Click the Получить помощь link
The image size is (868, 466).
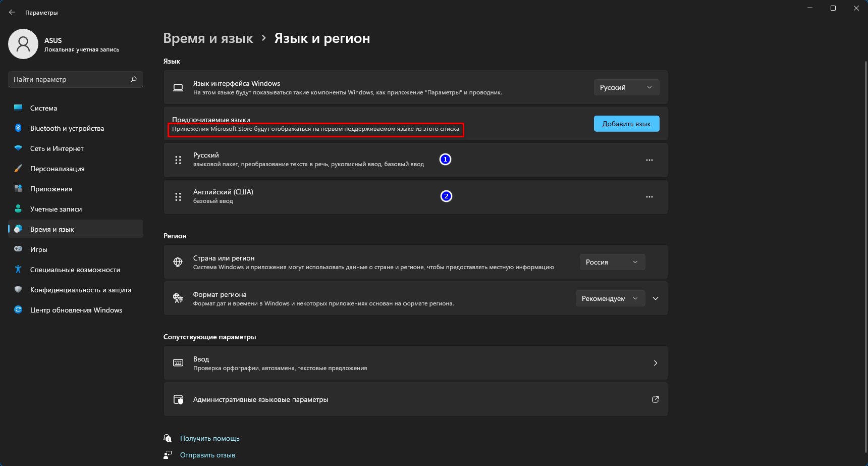[x=210, y=438]
